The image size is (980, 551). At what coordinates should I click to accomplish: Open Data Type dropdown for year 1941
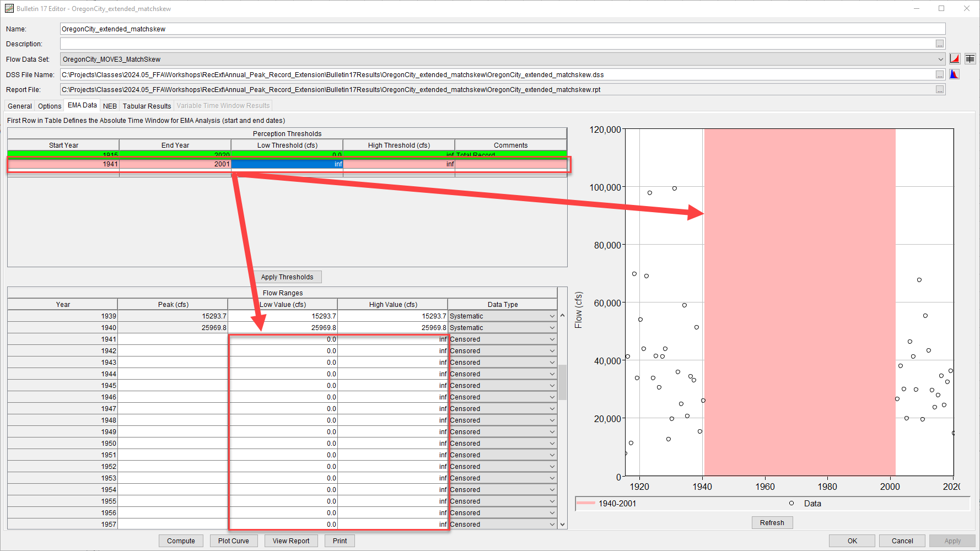pyautogui.click(x=552, y=339)
